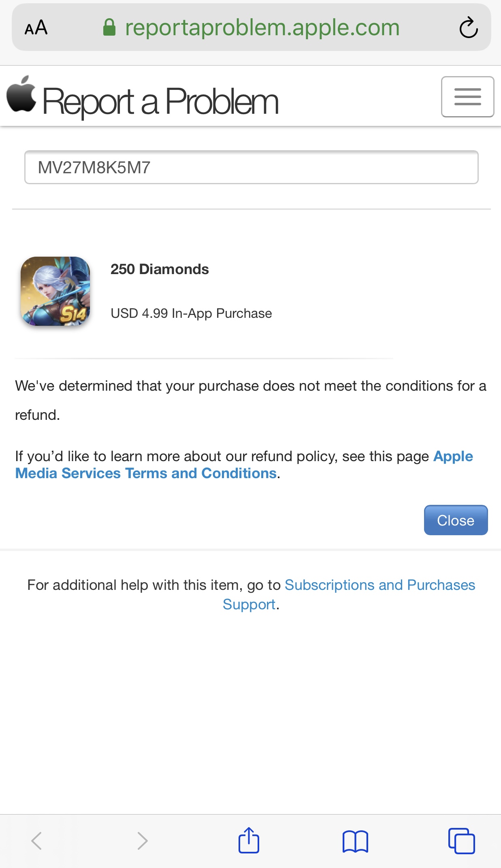Go back with the Safari back arrow
The width and height of the screenshot is (501, 868).
[x=36, y=841]
